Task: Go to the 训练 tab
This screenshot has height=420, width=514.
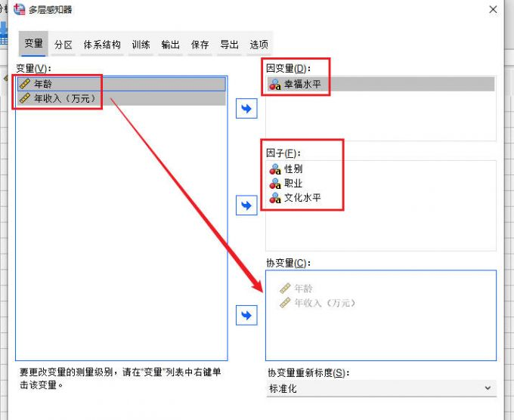Action: tap(141, 45)
